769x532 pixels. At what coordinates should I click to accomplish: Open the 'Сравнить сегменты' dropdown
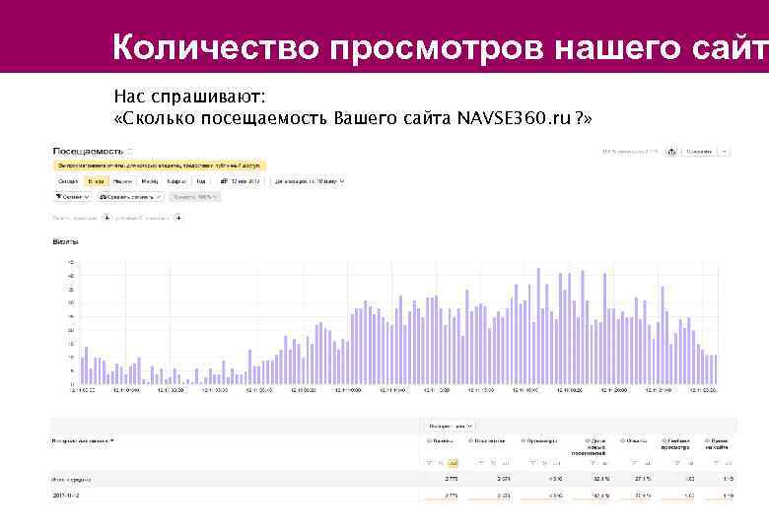pos(130,197)
